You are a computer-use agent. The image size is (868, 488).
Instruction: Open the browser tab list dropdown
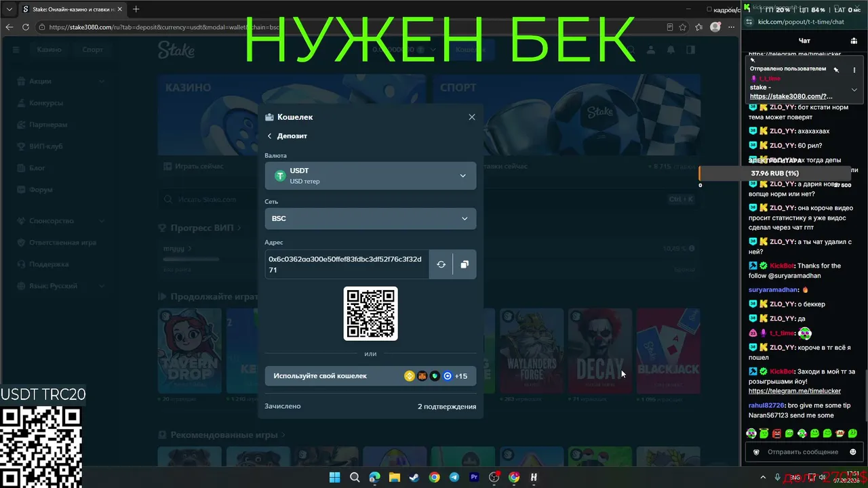tap(9, 9)
